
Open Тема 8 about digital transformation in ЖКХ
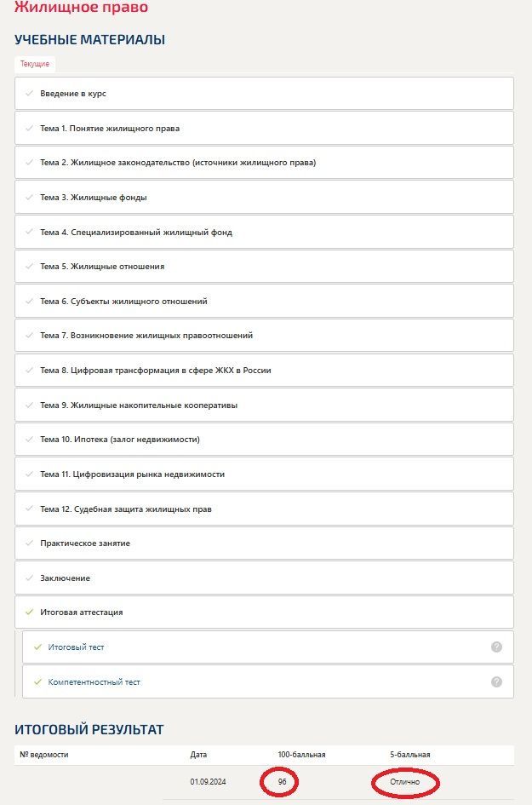click(264, 371)
